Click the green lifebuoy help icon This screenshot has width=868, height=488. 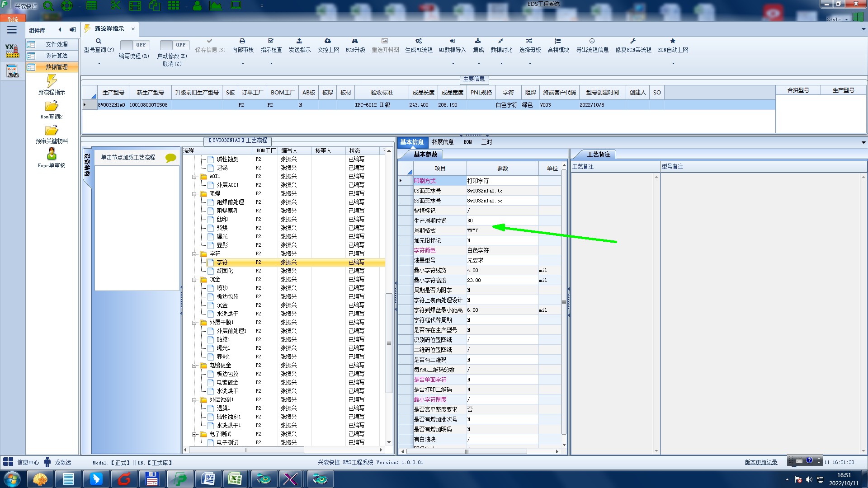(67, 6)
